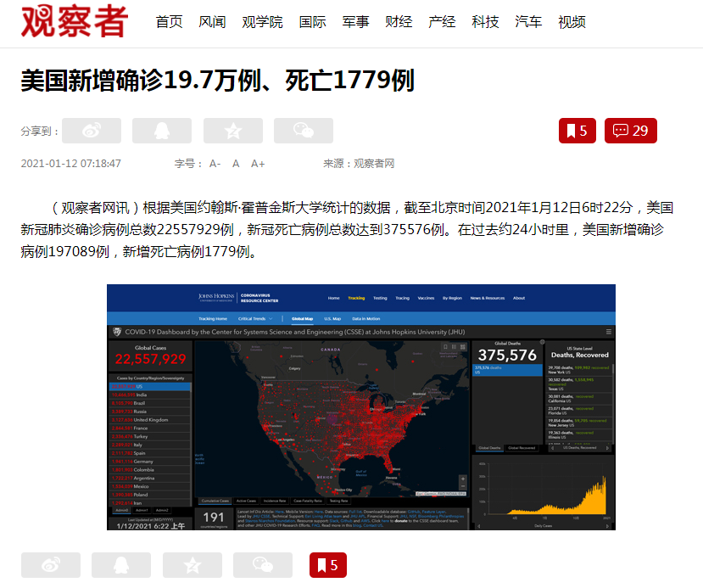Image resolution: width=703 pixels, height=588 pixels.
Task: Open the Johns Hopkins dashboard screenshot image
Action: point(361,407)
